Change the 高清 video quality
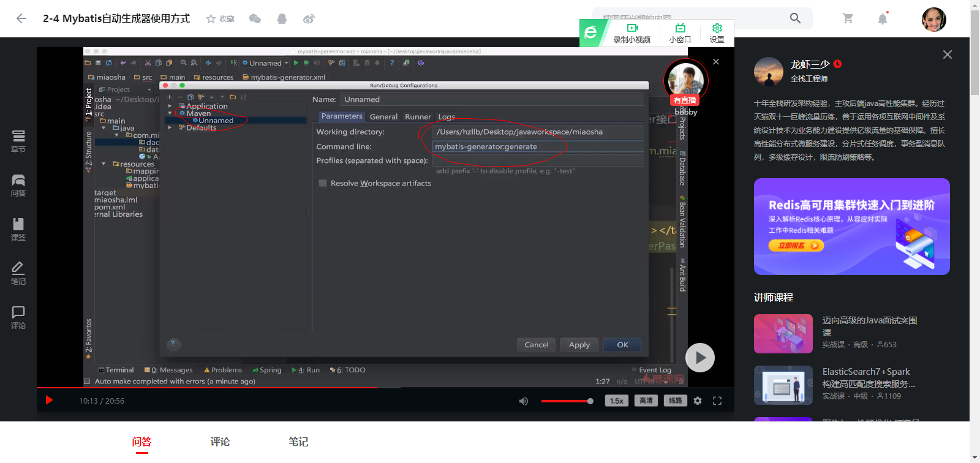 tap(646, 401)
